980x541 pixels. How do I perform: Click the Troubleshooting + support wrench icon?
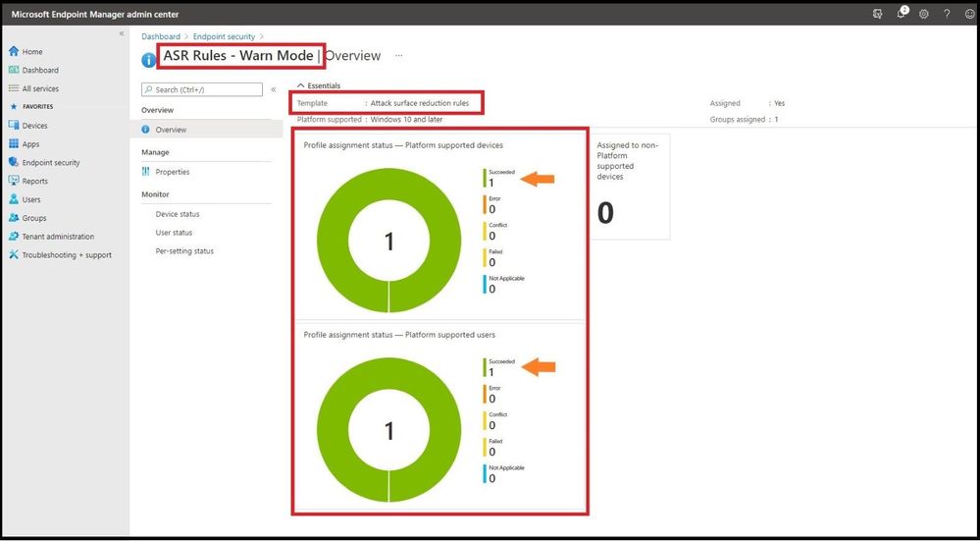click(x=14, y=254)
